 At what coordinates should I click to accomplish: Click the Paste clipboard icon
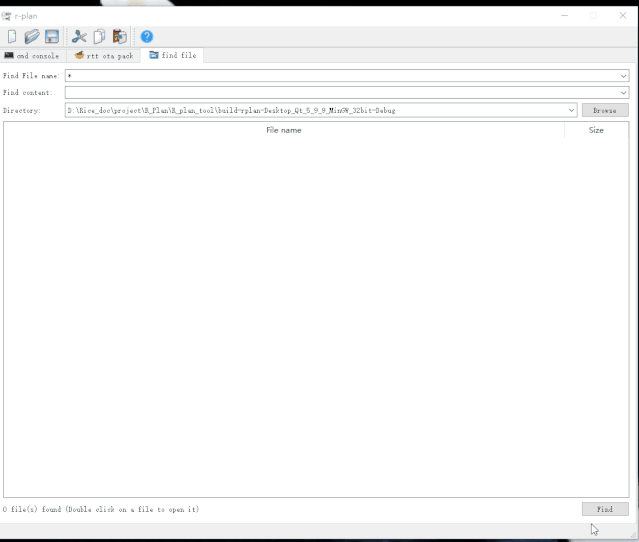coord(120,37)
